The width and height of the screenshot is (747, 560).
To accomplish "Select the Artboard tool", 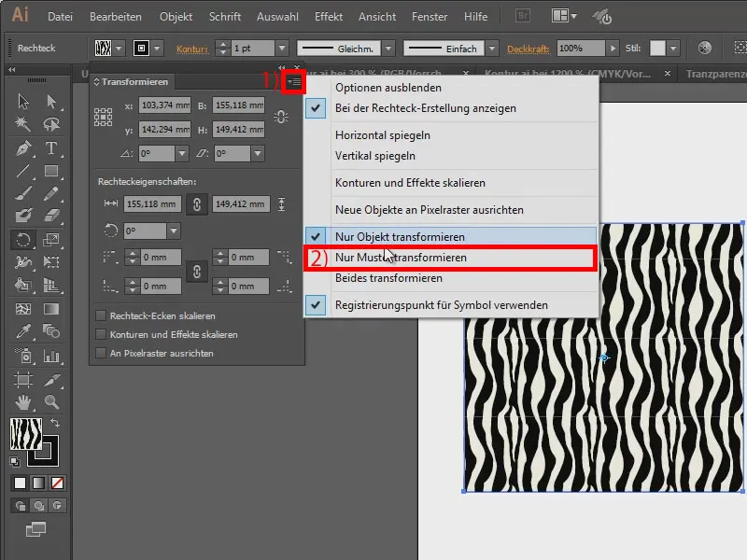I will tap(22, 380).
